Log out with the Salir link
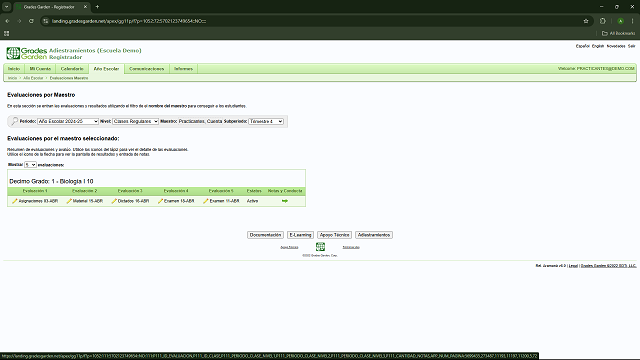Image resolution: width=640 pixels, height=360 pixels. pos(631,46)
